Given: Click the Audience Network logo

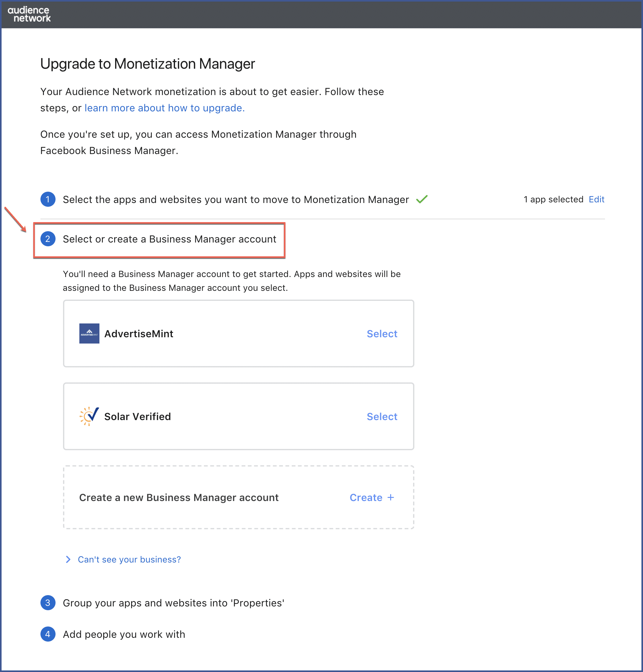Looking at the screenshot, I should coord(29,14).
